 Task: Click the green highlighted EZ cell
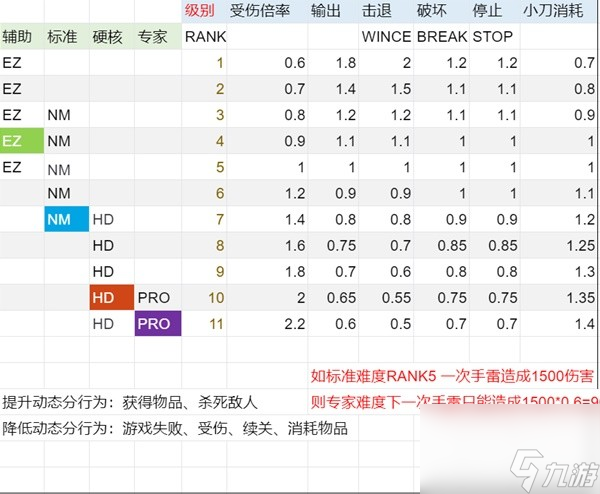click(x=22, y=141)
